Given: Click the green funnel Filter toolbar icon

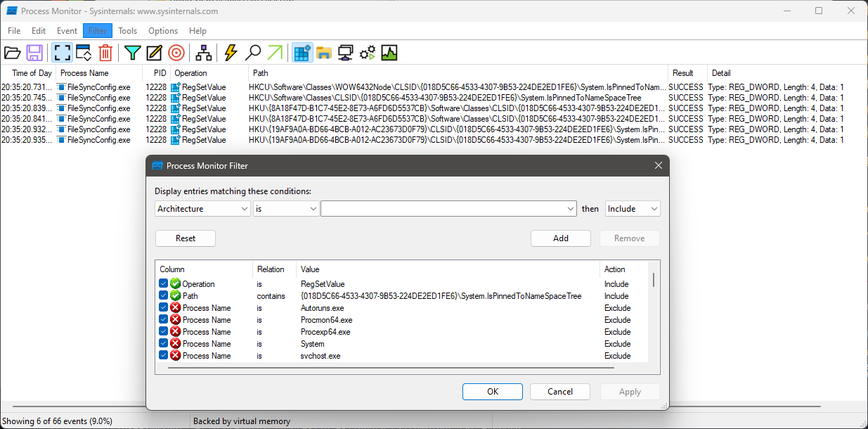Looking at the screenshot, I should click(x=132, y=53).
